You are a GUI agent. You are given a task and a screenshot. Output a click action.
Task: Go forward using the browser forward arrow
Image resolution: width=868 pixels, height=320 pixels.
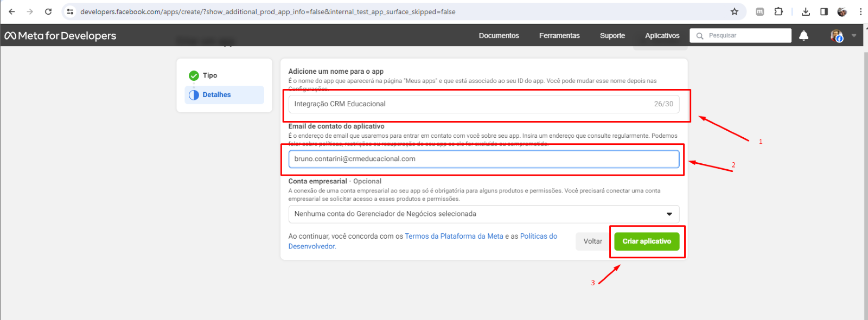(30, 11)
